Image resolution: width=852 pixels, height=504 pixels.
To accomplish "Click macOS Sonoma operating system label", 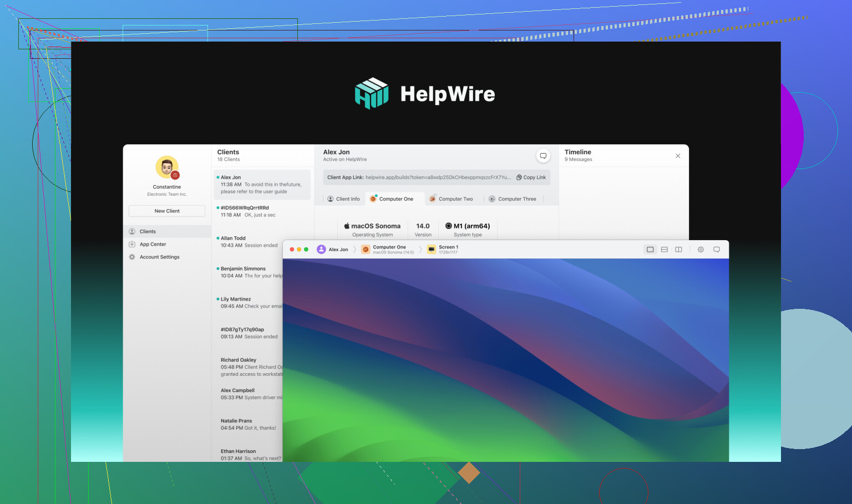I will pyautogui.click(x=372, y=226).
